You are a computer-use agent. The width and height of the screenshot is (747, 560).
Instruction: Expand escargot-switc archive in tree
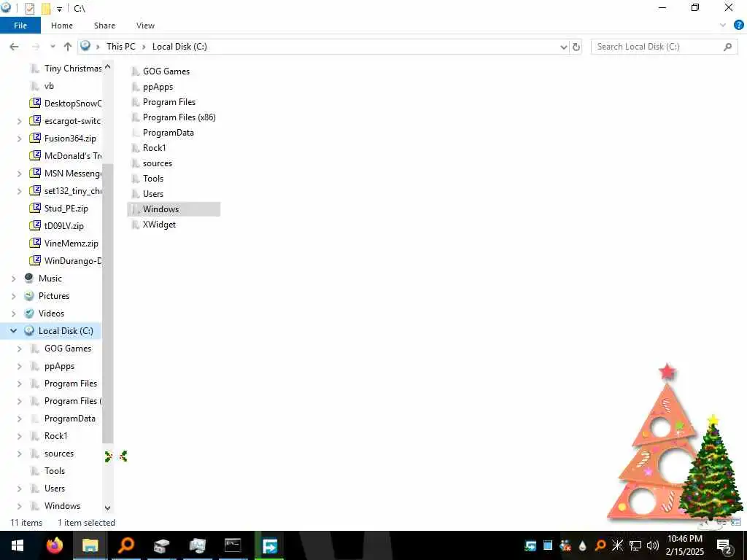(x=20, y=122)
